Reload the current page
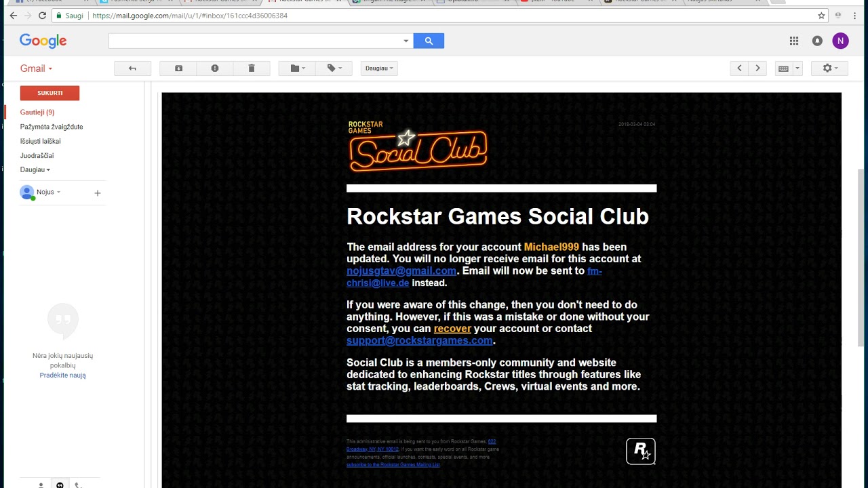The image size is (868, 488). pyautogui.click(x=43, y=16)
